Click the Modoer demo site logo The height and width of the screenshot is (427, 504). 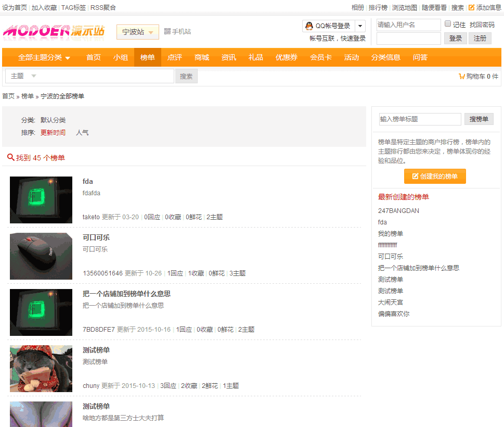(x=54, y=32)
